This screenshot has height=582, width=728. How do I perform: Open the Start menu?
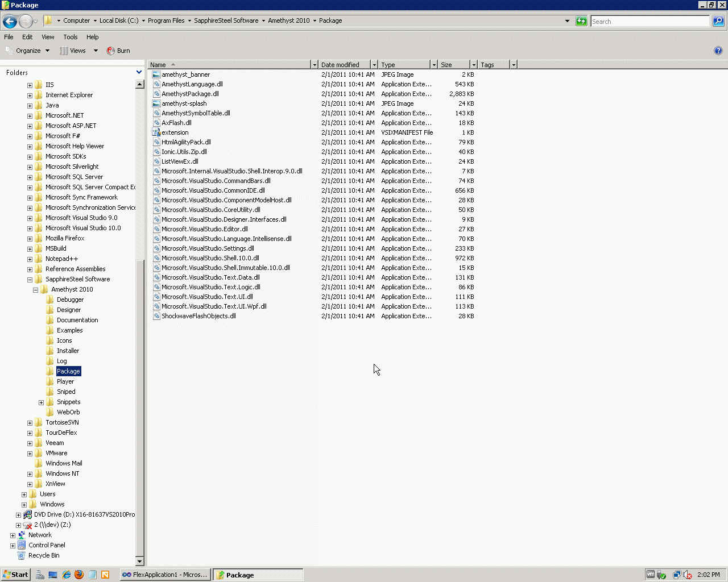pyautogui.click(x=15, y=575)
